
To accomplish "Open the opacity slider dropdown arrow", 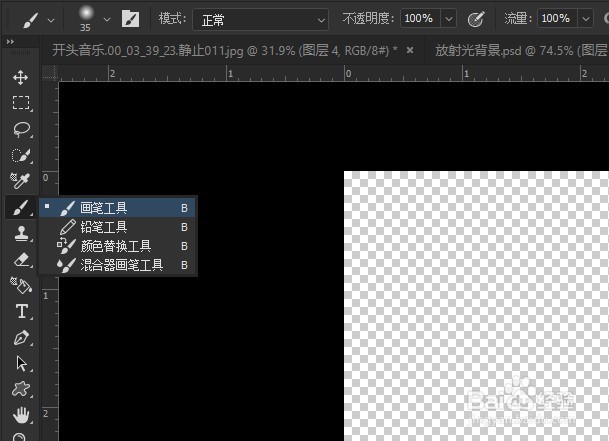I will click(x=449, y=19).
